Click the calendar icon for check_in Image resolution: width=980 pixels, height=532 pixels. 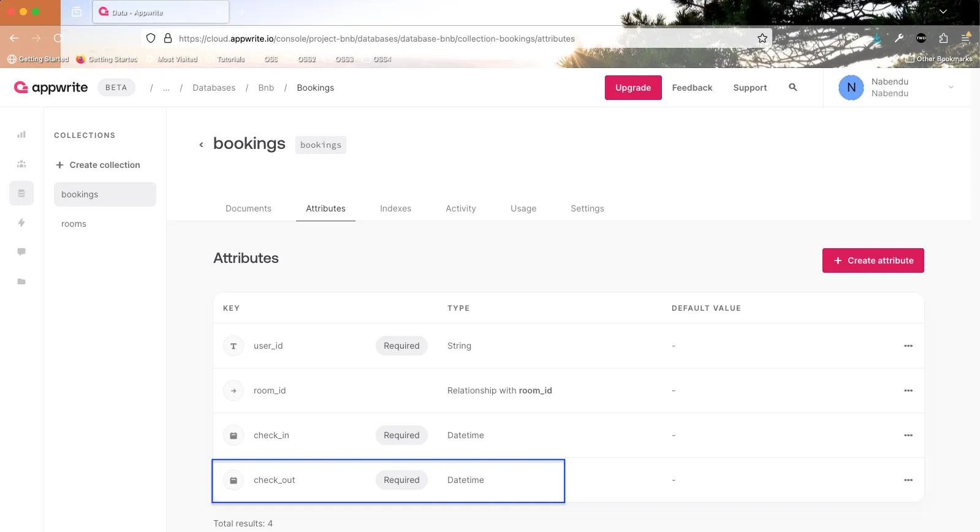[234, 435]
